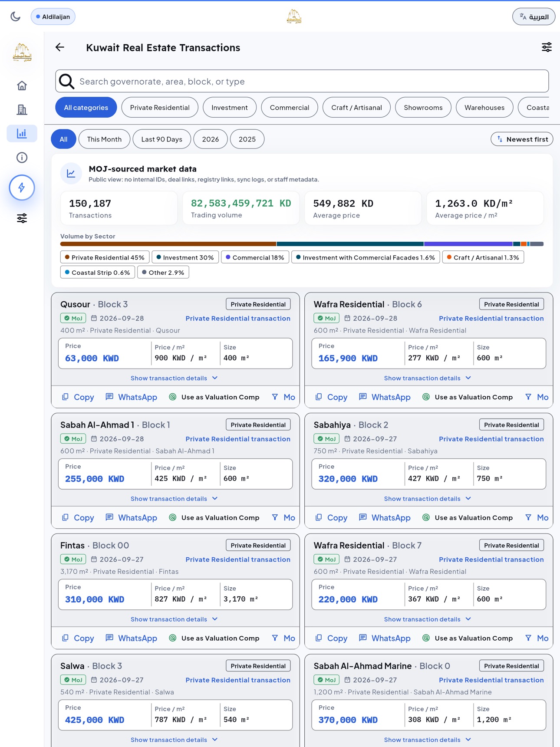Open the sidebar sliders settings icon
The width and height of the screenshot is (560, 747).
tap(22, 218)
